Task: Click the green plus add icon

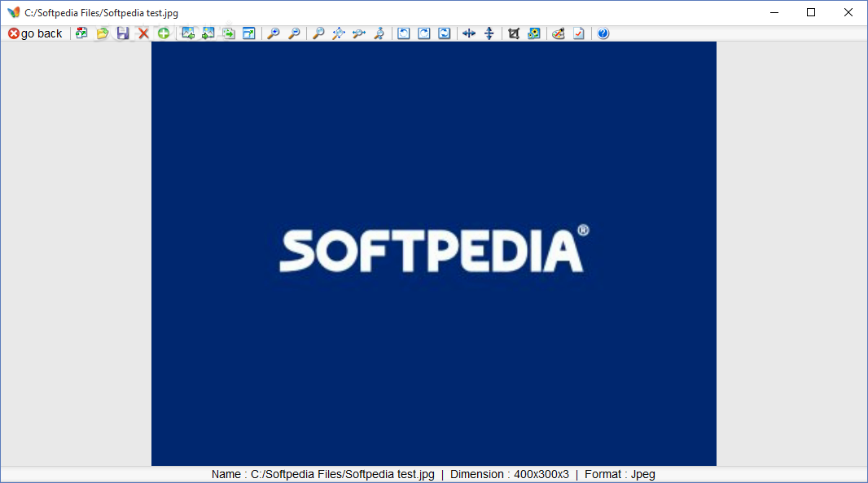Action: [164, 33]
